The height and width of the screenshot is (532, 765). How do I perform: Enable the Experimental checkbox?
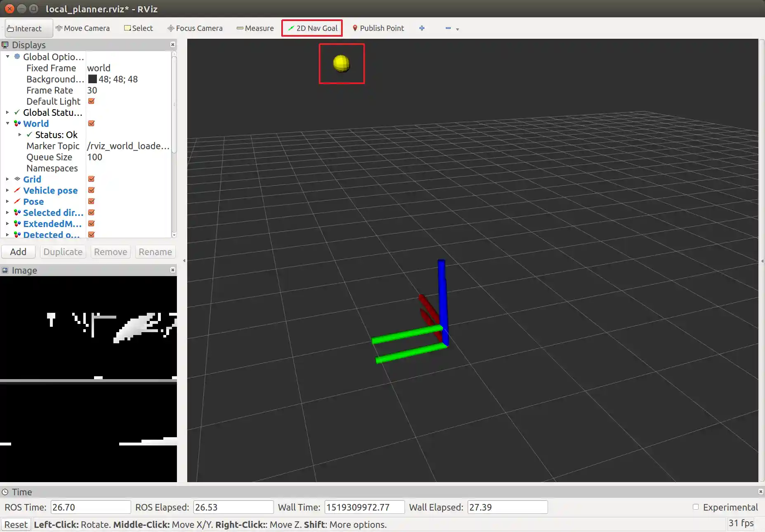[695, 507]
